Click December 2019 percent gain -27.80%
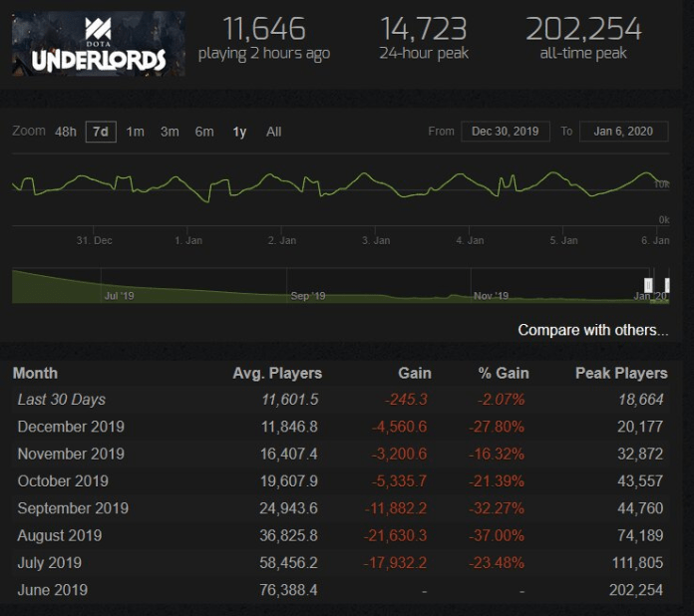This screenshot has width=694, height=616. click(x=497, y=427)
